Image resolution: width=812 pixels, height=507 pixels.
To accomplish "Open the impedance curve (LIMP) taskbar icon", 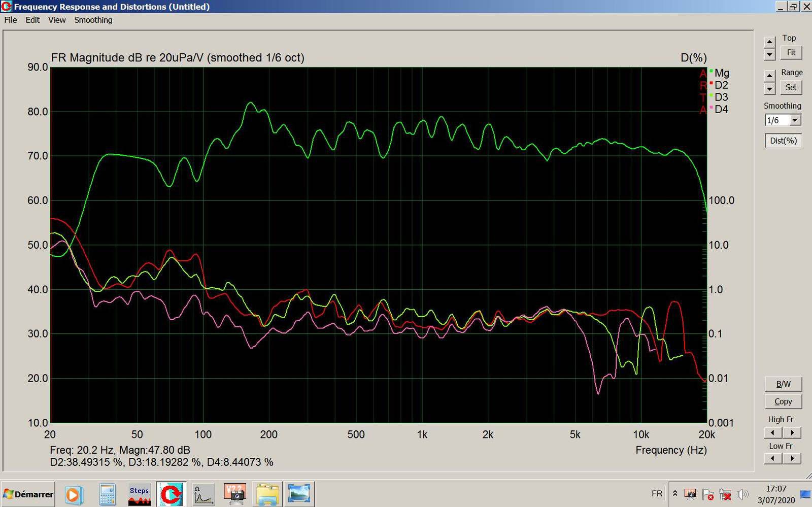I will point(203,494).
